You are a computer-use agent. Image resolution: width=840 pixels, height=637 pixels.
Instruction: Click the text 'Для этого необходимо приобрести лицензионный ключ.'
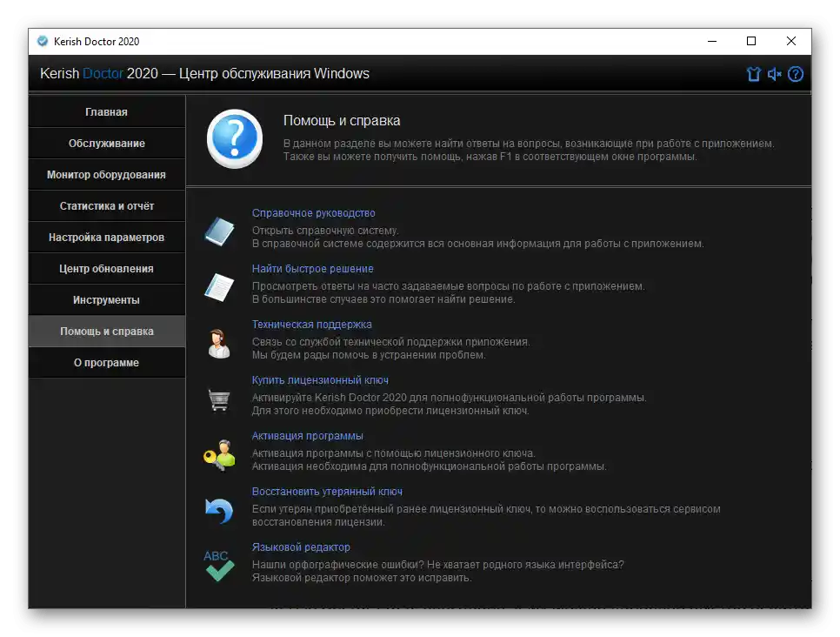click(390, 411)
